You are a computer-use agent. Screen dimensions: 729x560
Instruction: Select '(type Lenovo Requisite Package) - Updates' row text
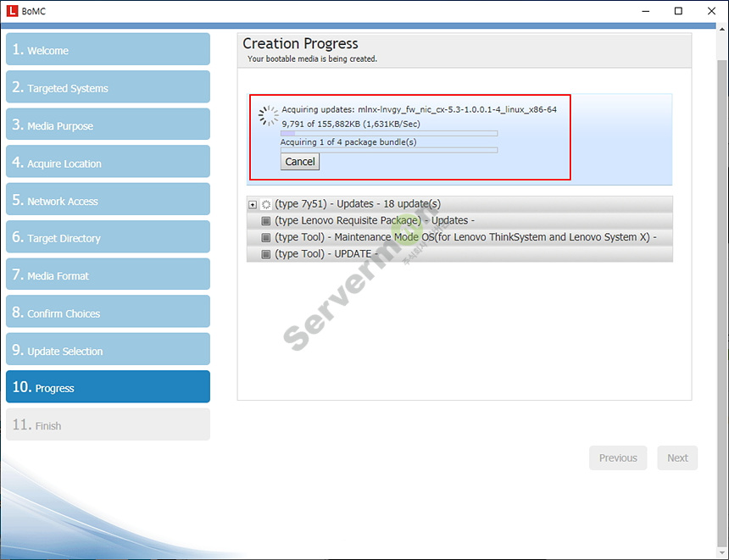point(375,221)
